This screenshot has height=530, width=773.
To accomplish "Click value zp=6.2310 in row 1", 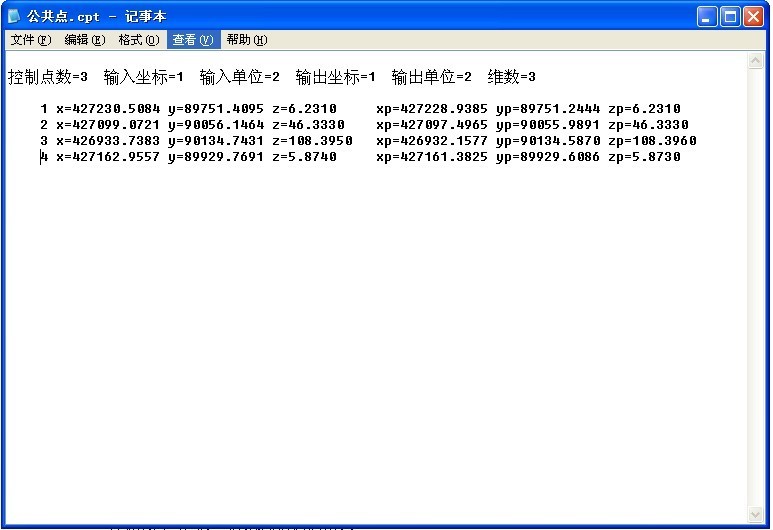I will tap(644, 108).
